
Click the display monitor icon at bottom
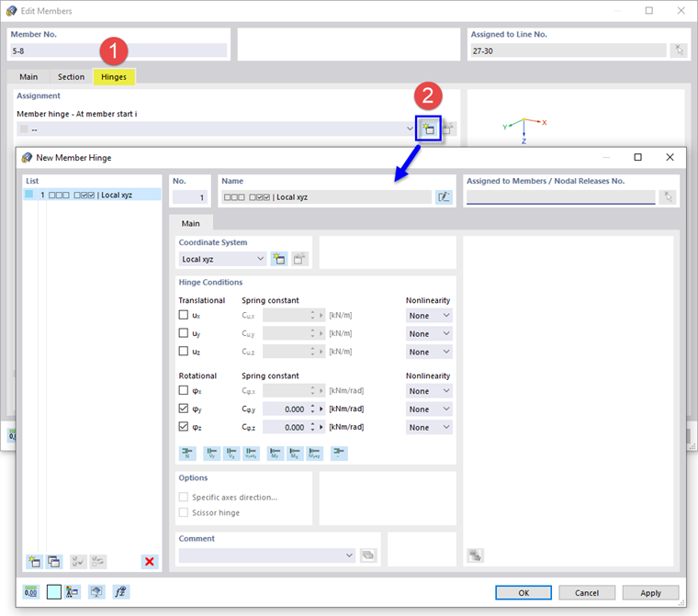[x=96, y=592]
